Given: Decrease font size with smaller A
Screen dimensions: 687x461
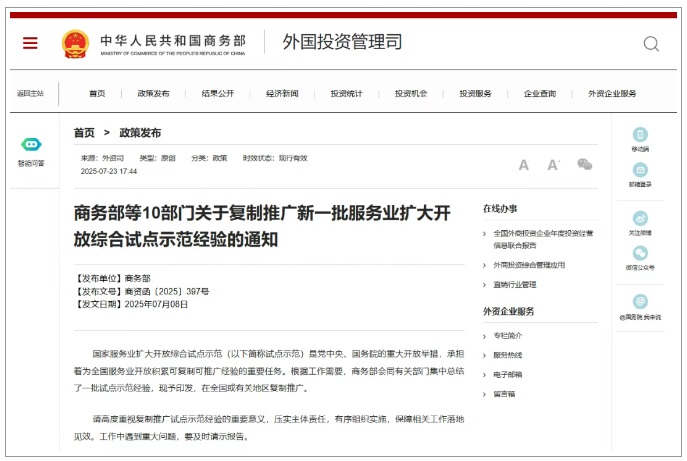Looking at the screenshot, I should (553, 165).
